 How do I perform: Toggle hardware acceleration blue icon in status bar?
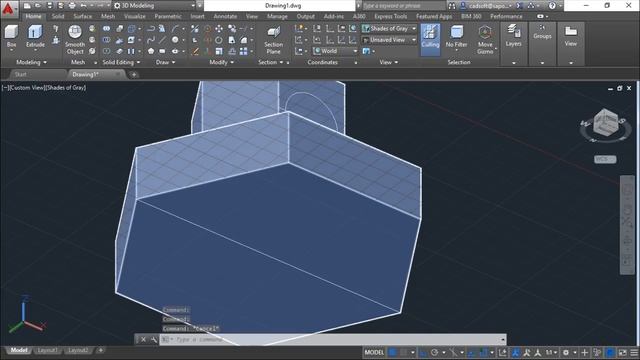pyautogui.click(x=610, y=352)
